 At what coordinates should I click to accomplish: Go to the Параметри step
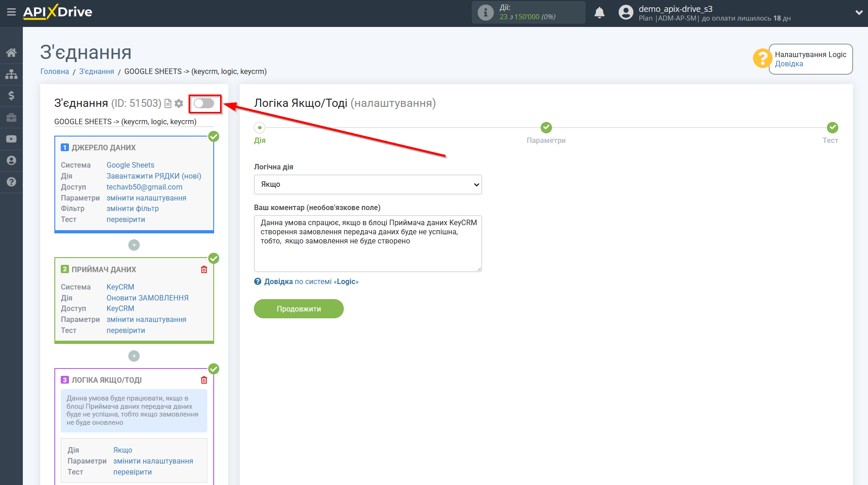point(546,128)
